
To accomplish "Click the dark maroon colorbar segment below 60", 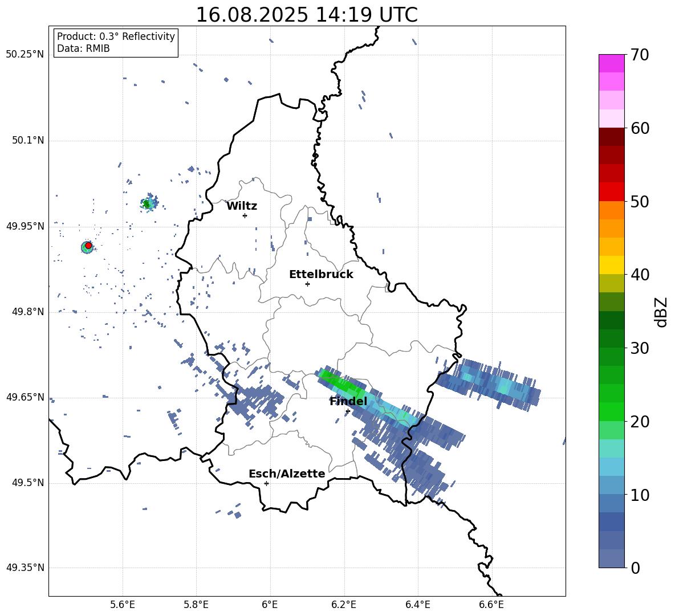I will point(611,137).
